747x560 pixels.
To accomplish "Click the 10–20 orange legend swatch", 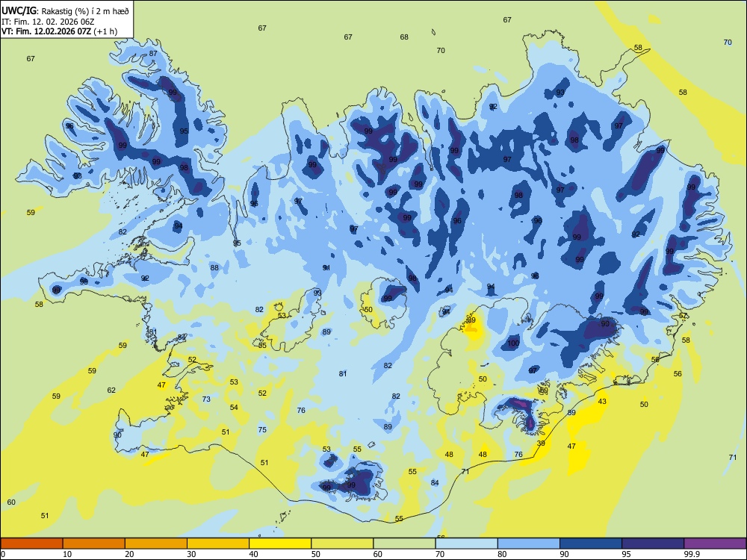I will click(x=94, y=544).
